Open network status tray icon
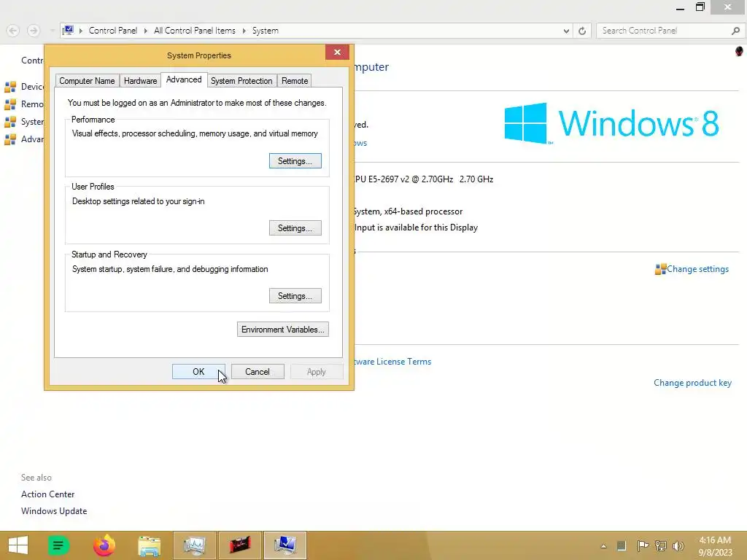747x560 pixels. pyautogui.click(x=661, y=545)
